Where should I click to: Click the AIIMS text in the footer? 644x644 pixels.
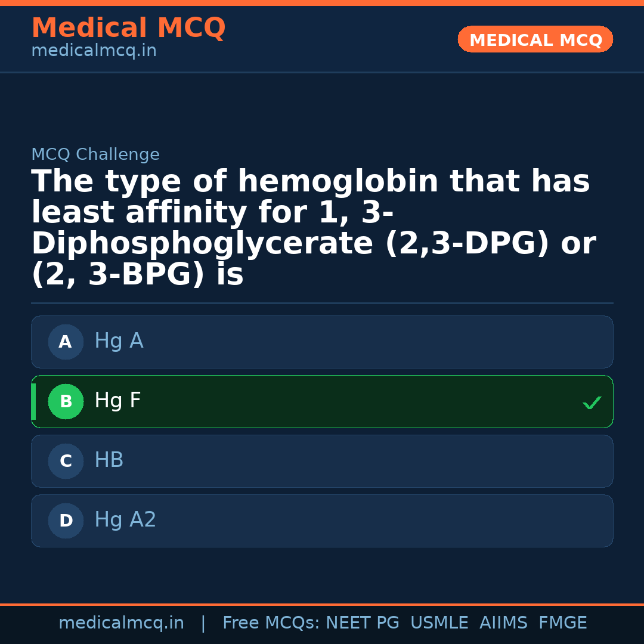503,623
